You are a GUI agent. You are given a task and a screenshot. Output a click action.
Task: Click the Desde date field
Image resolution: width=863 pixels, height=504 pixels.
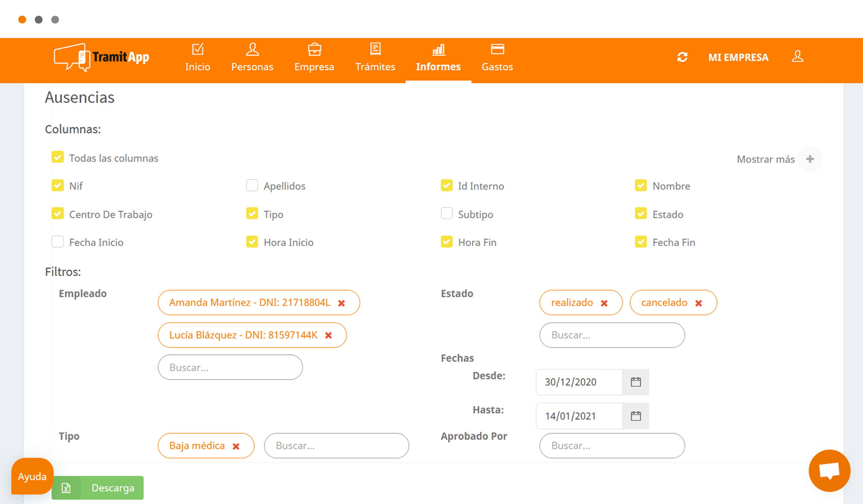(x=579, y=382)
